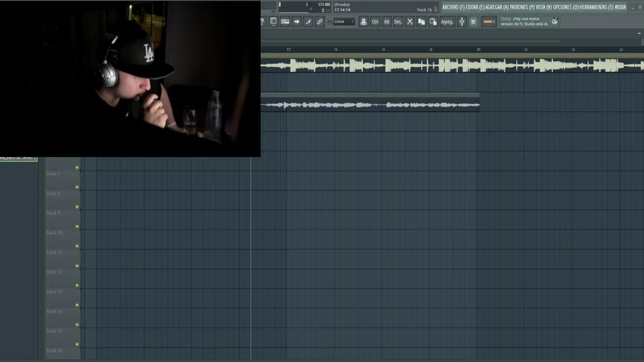Toggle the green LED directly above the Track 9 label
644x362 pixels.
click(x=77, y=207)
